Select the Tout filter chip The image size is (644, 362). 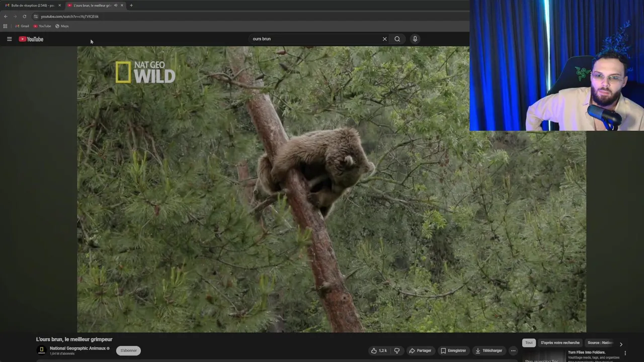pyautogui.click(x=529, y=343)
